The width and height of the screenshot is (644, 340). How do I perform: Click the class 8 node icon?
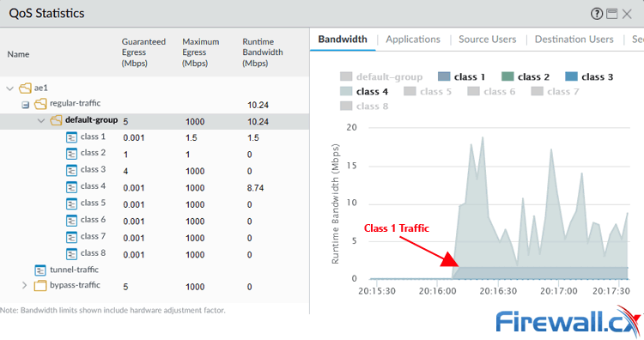click(71, 254)
